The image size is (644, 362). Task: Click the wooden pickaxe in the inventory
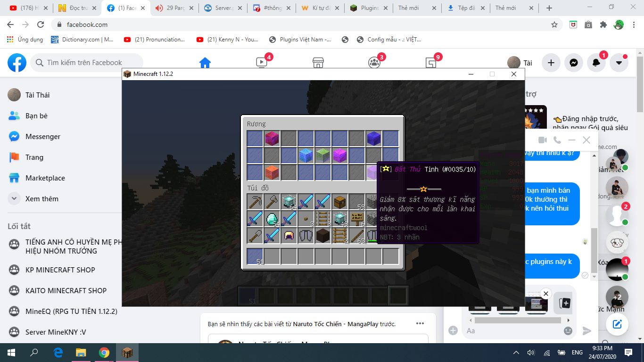[x=255, y=202]
